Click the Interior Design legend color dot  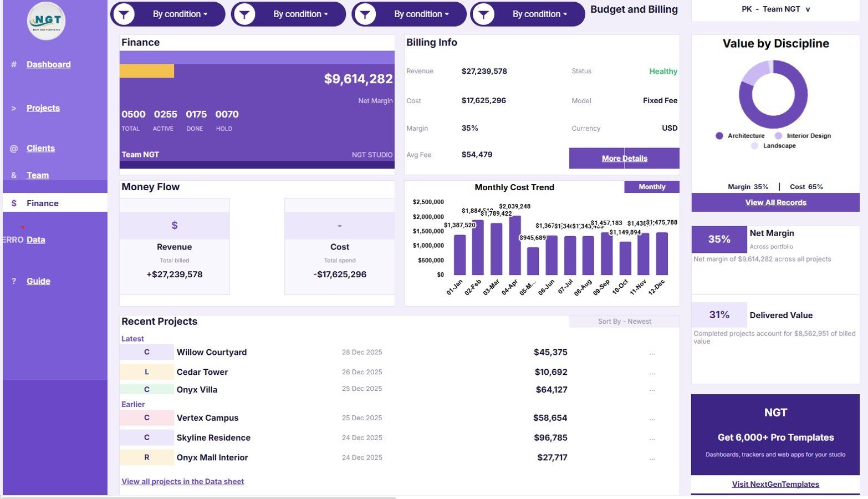pyautogui.click(x=779, y=136)
